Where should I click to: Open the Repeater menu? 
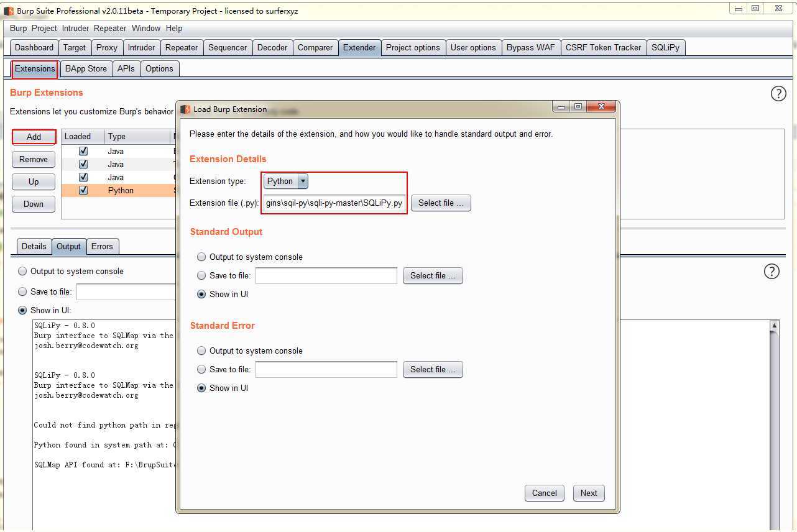click(x=110, y=28)
